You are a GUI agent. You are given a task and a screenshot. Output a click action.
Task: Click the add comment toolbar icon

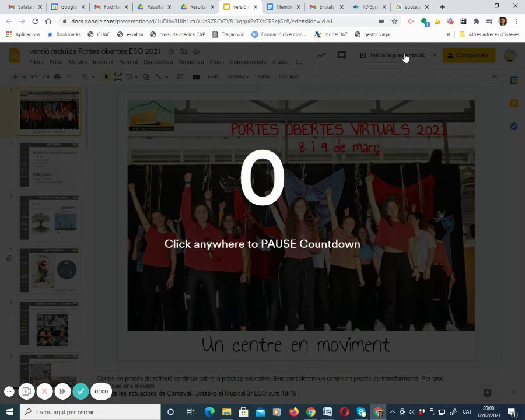click(x=180, y=76)
